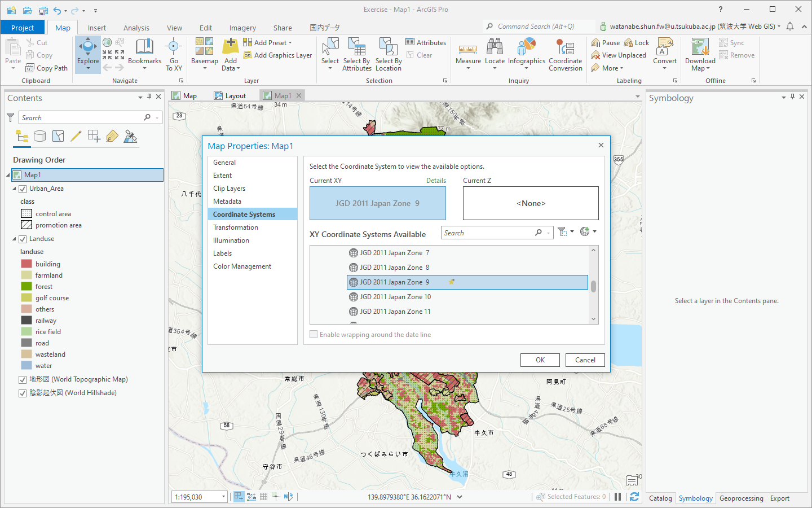Switch Contents to List By Data Source
The width and height of the screenshot is (812, 508).
[x=39, y=136]
